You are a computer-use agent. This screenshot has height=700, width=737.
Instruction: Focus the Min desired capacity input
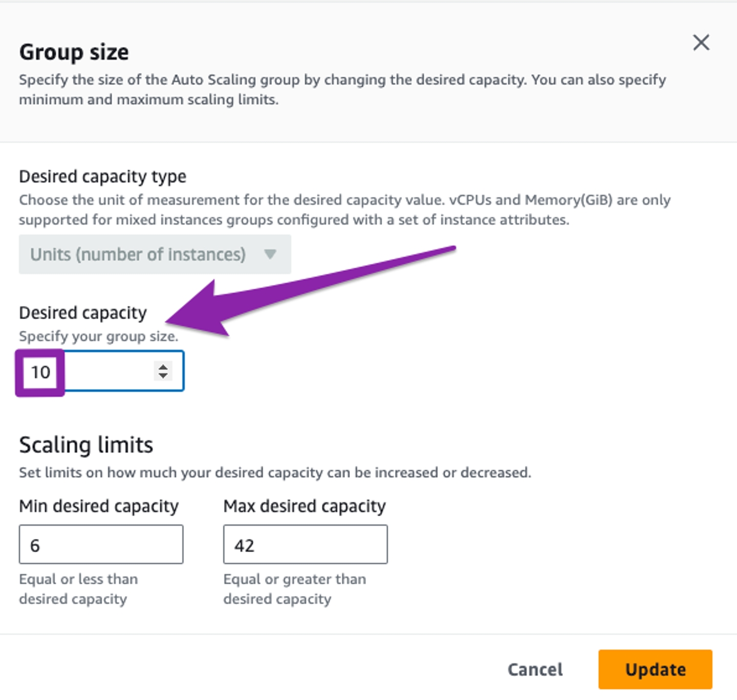(x=101, y=545)
